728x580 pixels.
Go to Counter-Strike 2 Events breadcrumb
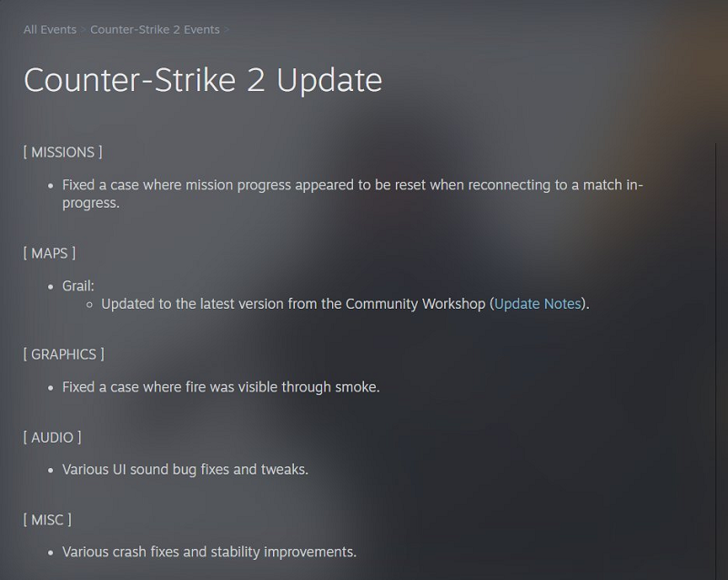(155, 30)
